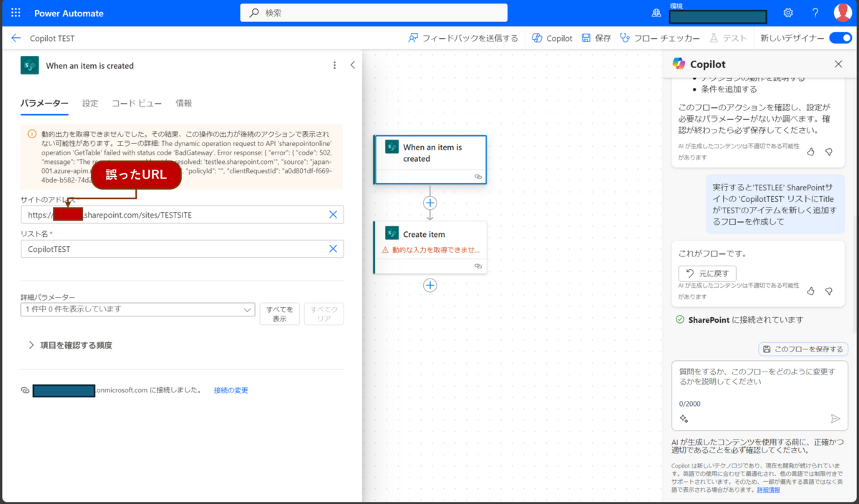Thumbs up the これがフローです response
This screenshot has height=504, width=859.
[810, 291]
